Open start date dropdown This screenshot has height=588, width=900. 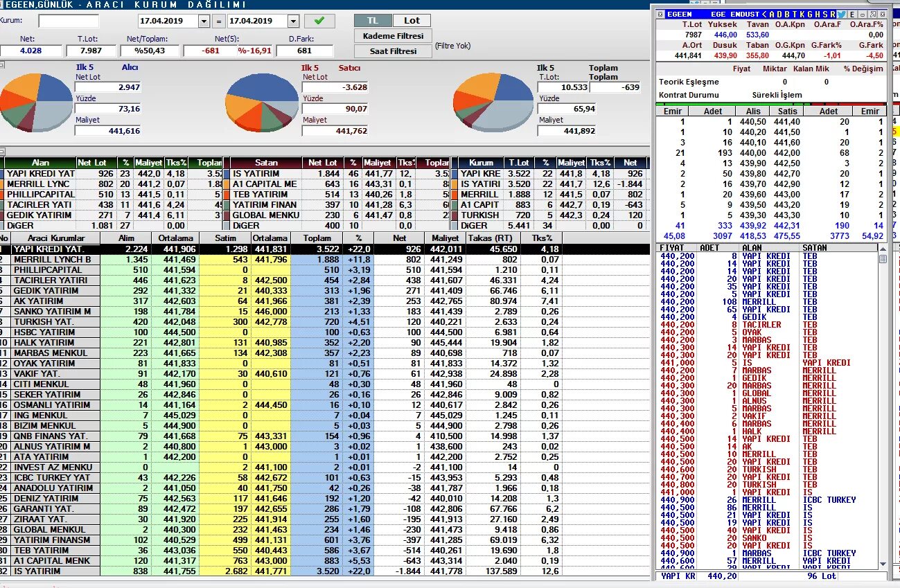point(204,21)
